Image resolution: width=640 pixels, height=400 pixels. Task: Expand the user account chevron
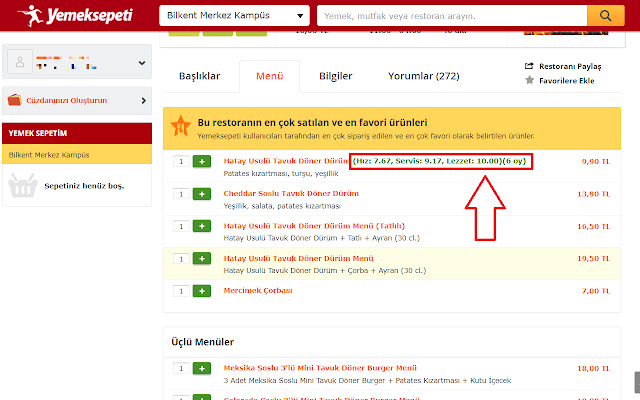[x=142, y=63]
